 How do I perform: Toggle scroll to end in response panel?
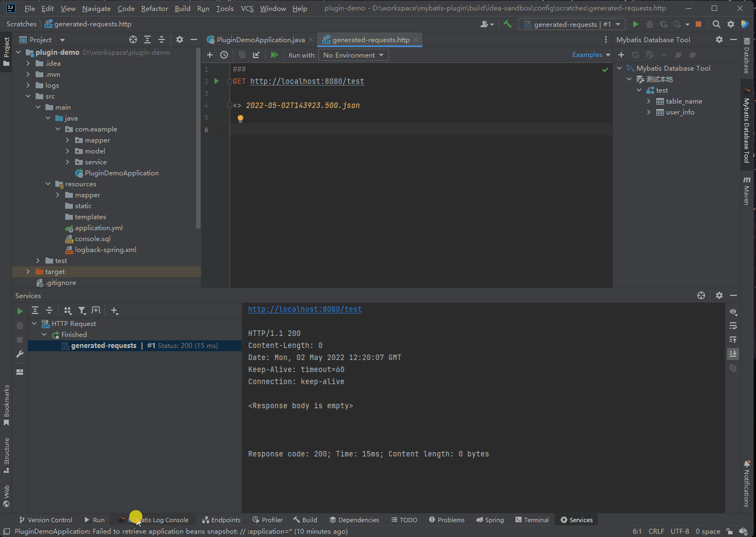click(733, 353)
